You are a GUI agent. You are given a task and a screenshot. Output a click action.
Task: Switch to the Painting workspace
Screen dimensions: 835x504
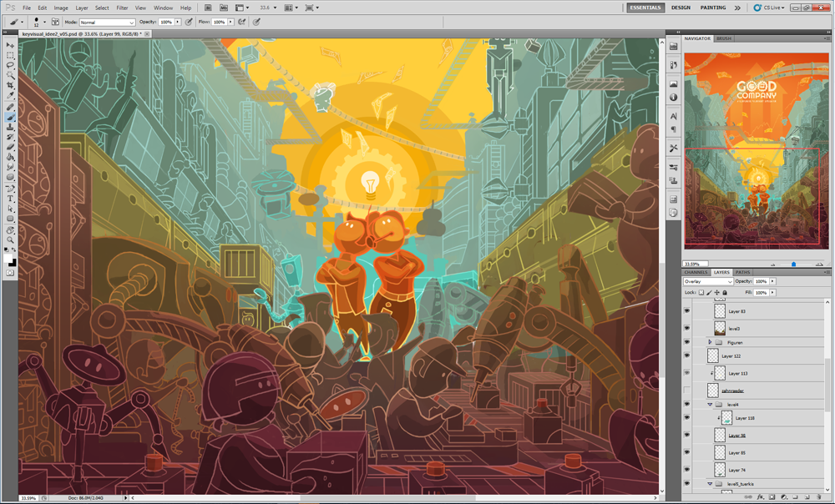[713, 8]
